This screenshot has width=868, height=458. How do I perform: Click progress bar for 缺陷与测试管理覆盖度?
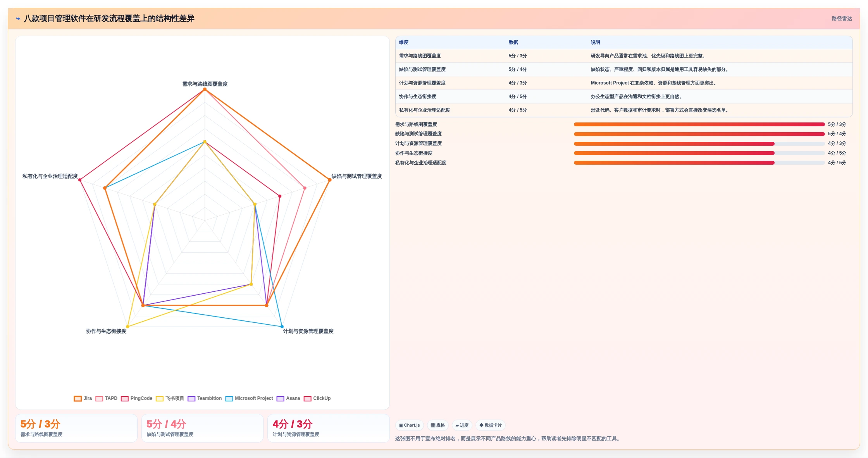coord(699,134)
